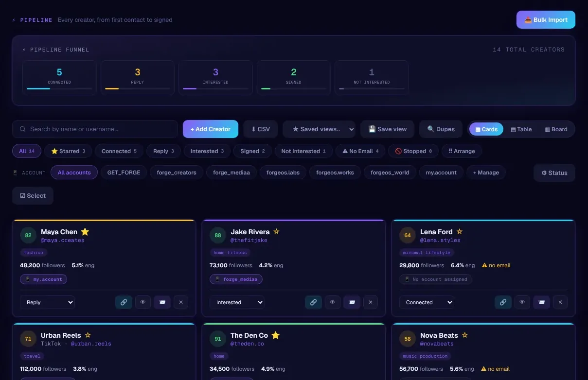Filter by the Signed chip
Screen dimensions: 588x380
coord(252,151)
